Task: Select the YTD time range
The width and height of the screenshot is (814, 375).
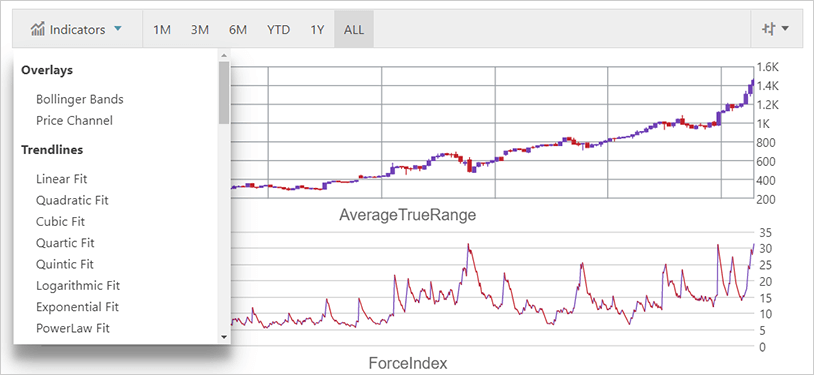Action: [279, 30]
